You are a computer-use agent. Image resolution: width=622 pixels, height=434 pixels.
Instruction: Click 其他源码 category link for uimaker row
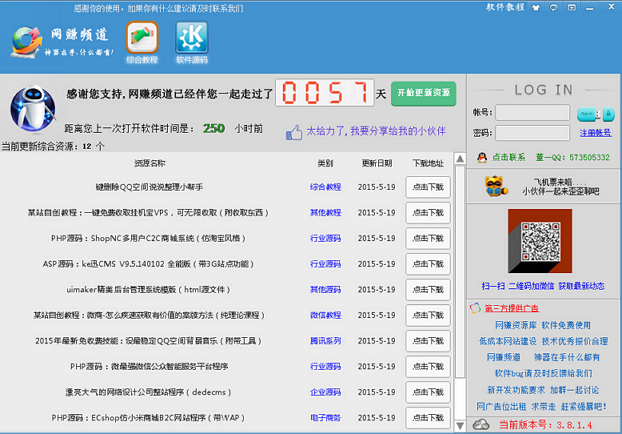(x=325, y=290)
